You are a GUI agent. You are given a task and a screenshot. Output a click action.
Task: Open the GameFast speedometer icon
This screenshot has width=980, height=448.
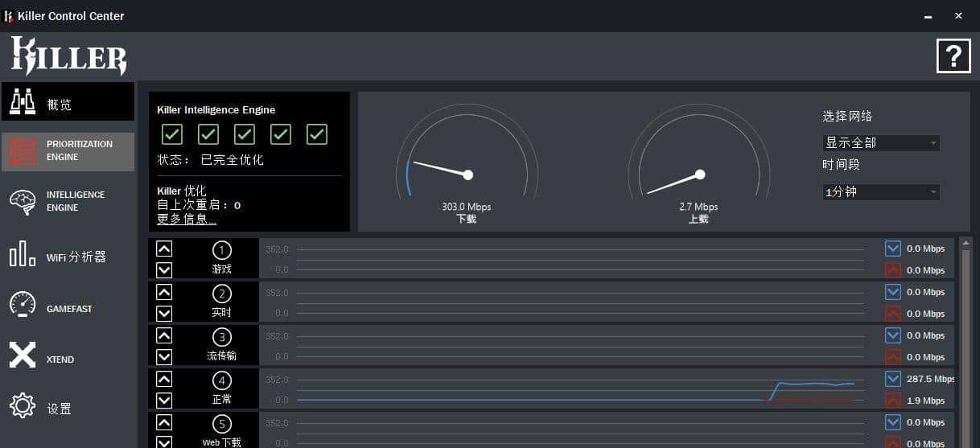(23, 304)
